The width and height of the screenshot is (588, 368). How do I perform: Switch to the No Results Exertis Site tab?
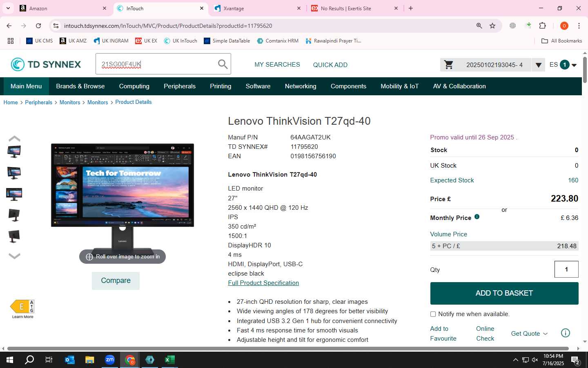355,8
